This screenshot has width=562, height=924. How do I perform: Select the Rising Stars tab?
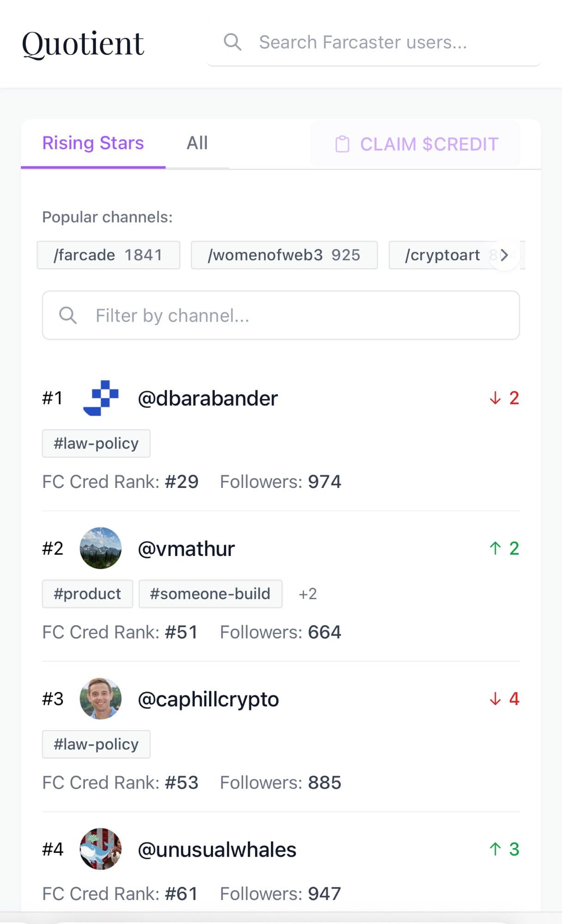pos(93,143)
